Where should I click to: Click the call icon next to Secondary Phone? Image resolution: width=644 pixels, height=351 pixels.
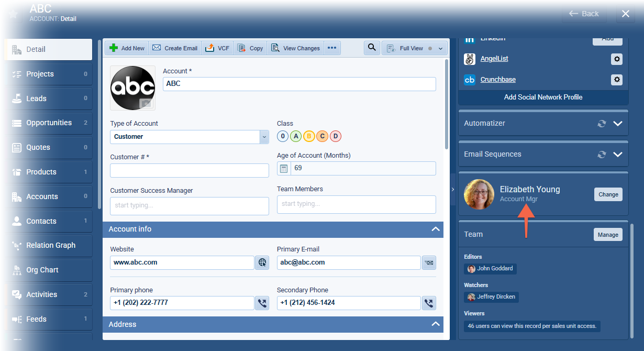(x=429, y=303)
